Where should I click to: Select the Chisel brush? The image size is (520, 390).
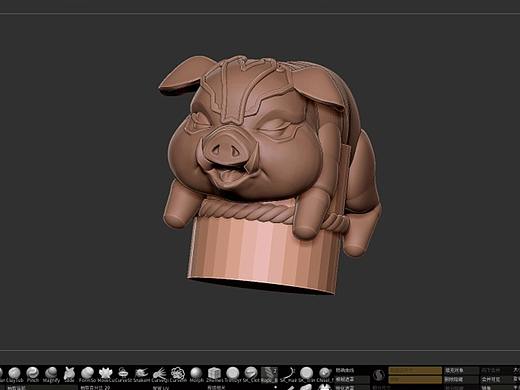pos(324,374)
